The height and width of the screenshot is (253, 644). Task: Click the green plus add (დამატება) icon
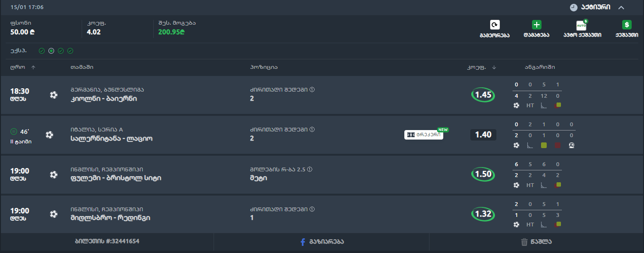click(x=537, y=25)
